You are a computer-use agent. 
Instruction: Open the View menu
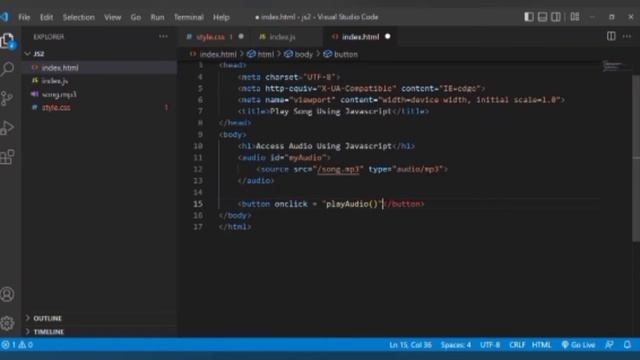pyautogui.click(x=112, y=17)
